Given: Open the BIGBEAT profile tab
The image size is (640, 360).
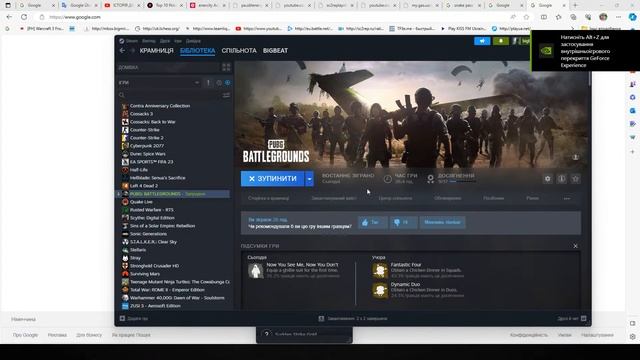Looking at the screenshot, I should (x=276, y=51).
